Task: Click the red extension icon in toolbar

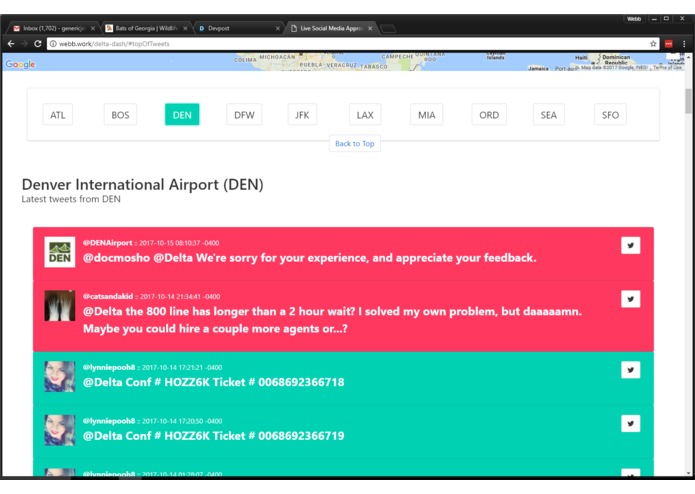Action: point(668,44)
